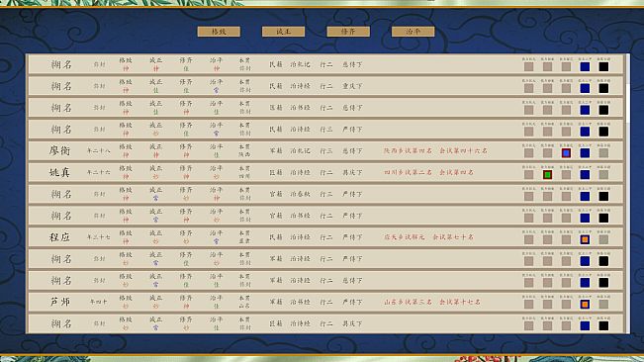Click first gray square in 廖衡's row

coord(528,153)
